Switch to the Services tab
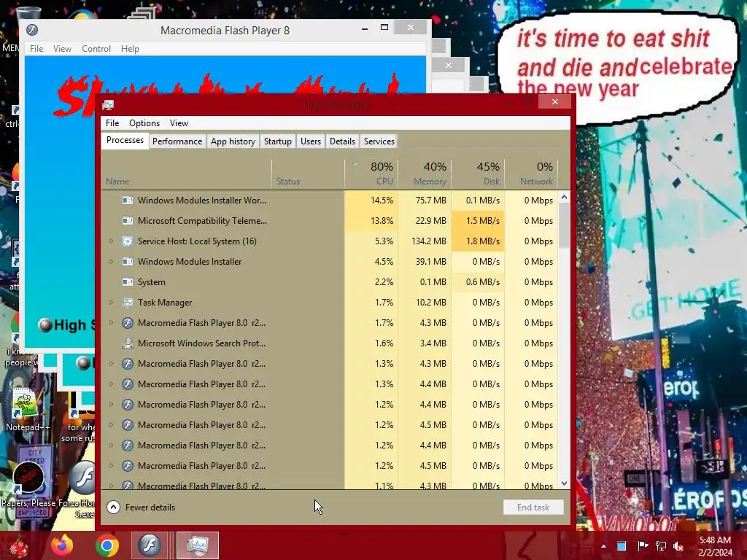Screen dimensions: 747x560 [379, 141]
